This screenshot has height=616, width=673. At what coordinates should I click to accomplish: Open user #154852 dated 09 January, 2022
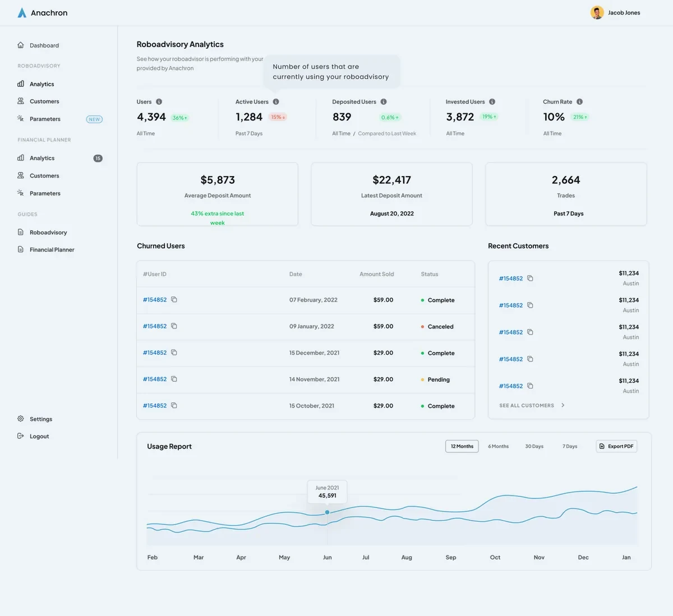155,326
